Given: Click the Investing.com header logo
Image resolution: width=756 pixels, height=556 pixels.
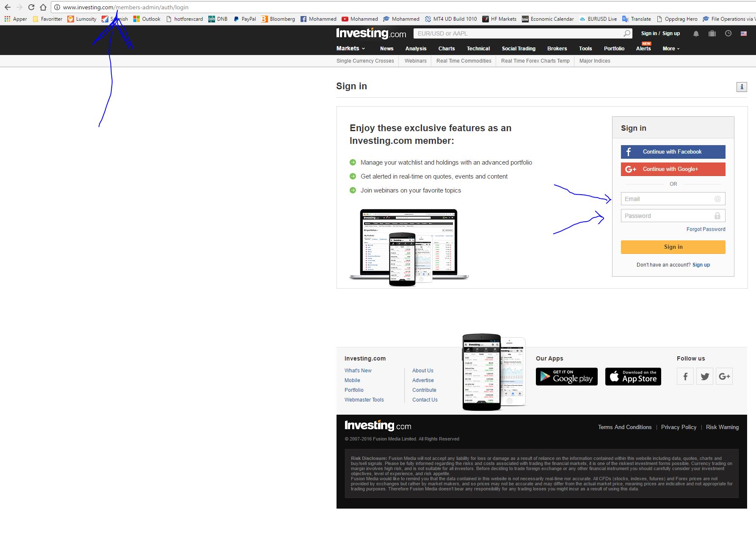Looking at the screenshot, I should coord(371,33).
